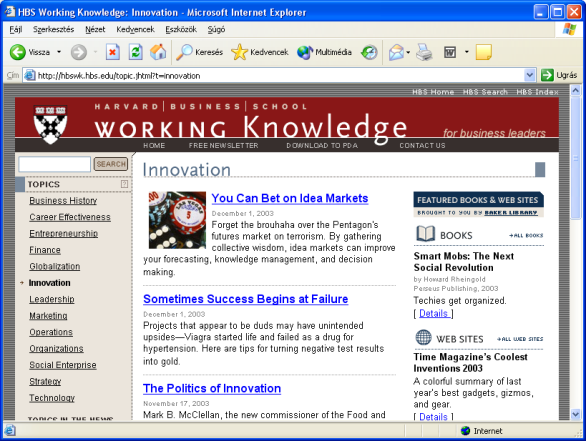586x441 pixels.
Task: Open the Mail button dropdown arrow
Action: (x=408, y=52)
